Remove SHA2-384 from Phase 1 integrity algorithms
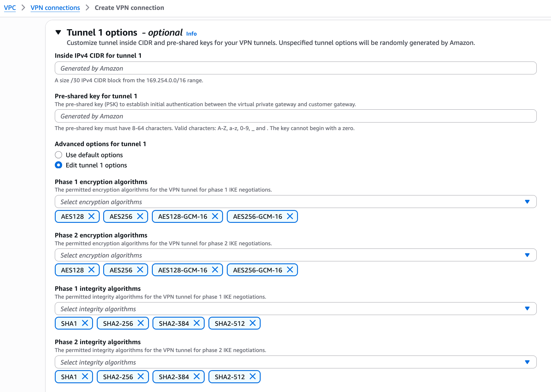The height and width of the screenshot is (392, 551). (197, 323)
